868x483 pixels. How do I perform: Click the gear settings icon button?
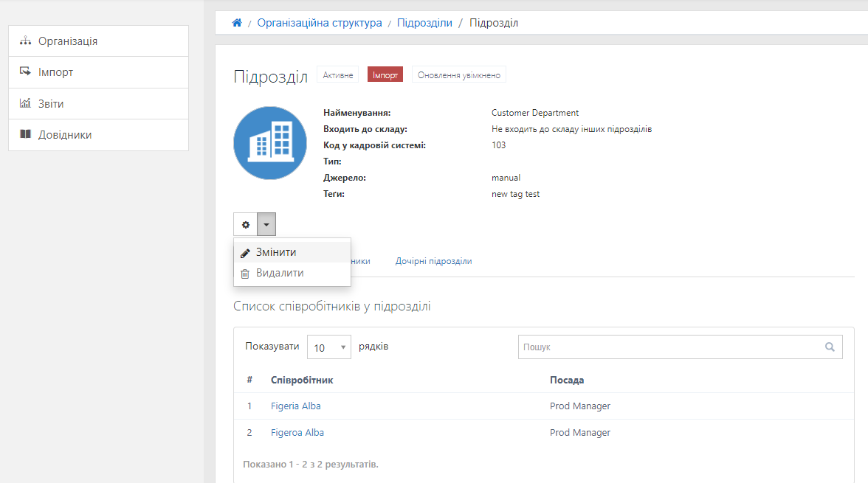(x=245, y=224)
